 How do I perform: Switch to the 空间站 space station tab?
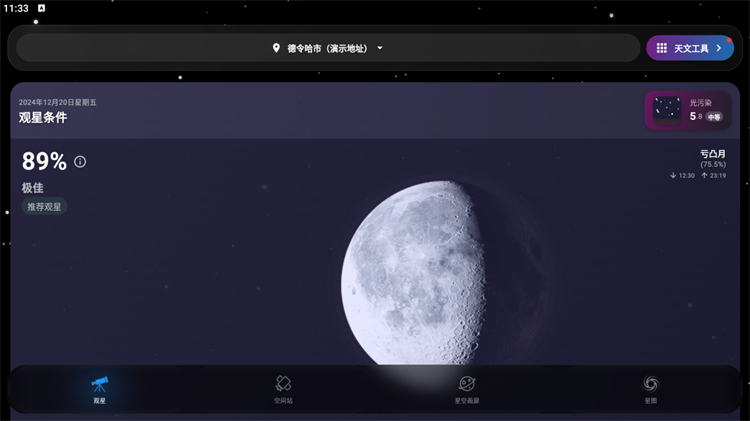[283, 390]
